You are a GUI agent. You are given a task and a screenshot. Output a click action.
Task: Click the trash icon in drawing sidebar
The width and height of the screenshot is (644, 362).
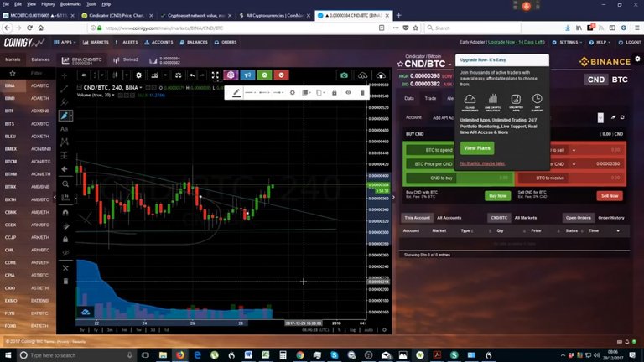(65, 282)
